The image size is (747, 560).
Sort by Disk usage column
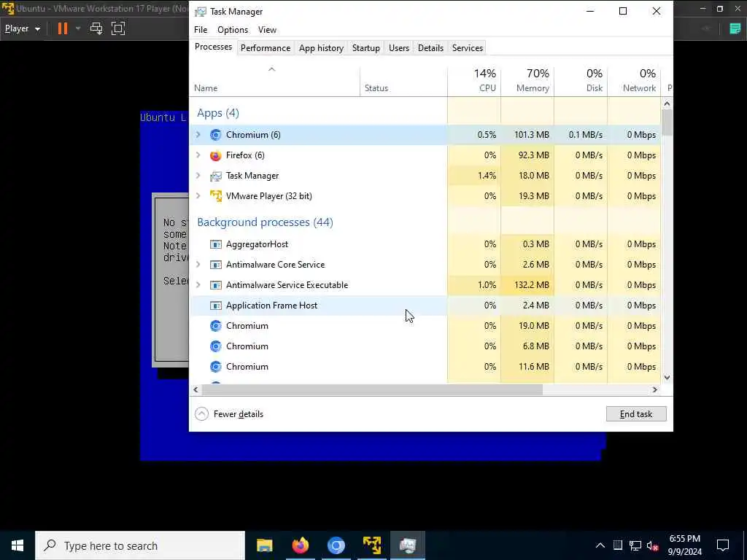581,80
